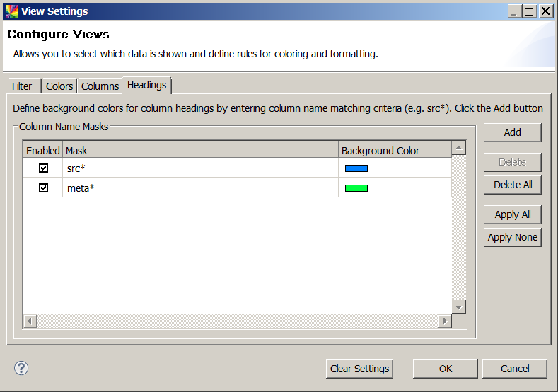The width and height of the screenshot is (558, 392).
Task: Click the View Settings title bar app icon
Action: [11, 11]
